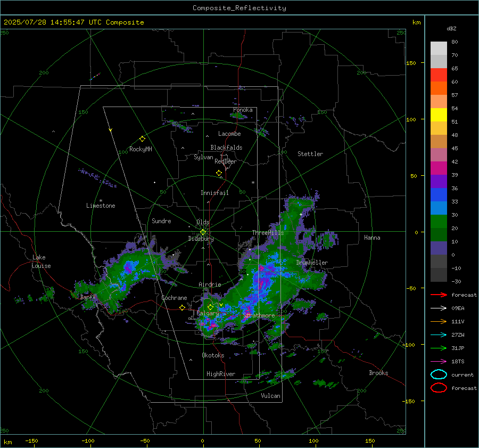The height and width of the screenshot is (448, 479).
Task: Select the cyan 'current' ellipse legend icon
Action: (x=439, y=374)
